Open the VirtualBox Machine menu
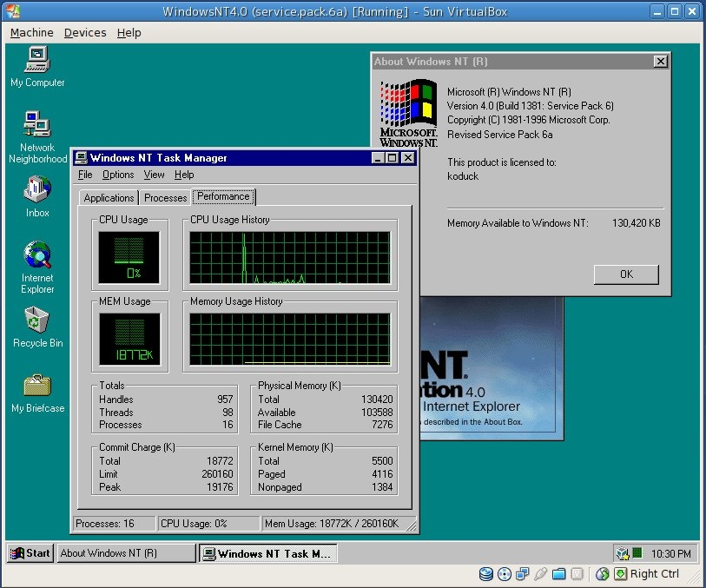The height and width of the screenshot is (588, 706). click(x=31, y=33)
